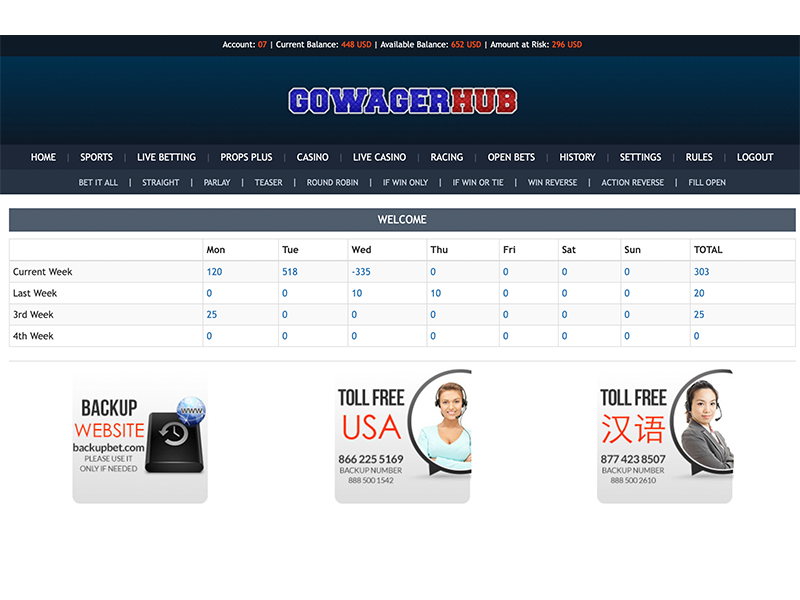The height and width of the screenshot is (600, 800).
Task: Click Last Week Monday value 0
Action: pyautogui.click(x=209, y=293)
